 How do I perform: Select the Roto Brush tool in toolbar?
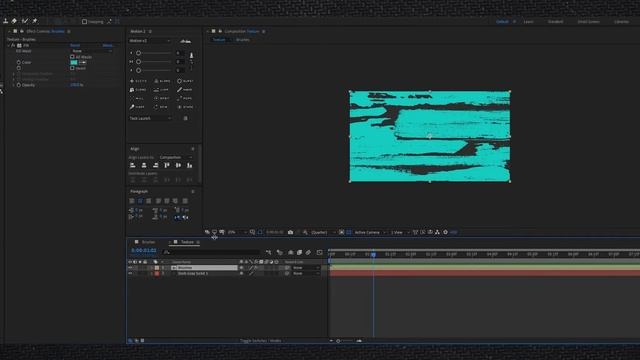coord(25,21)
